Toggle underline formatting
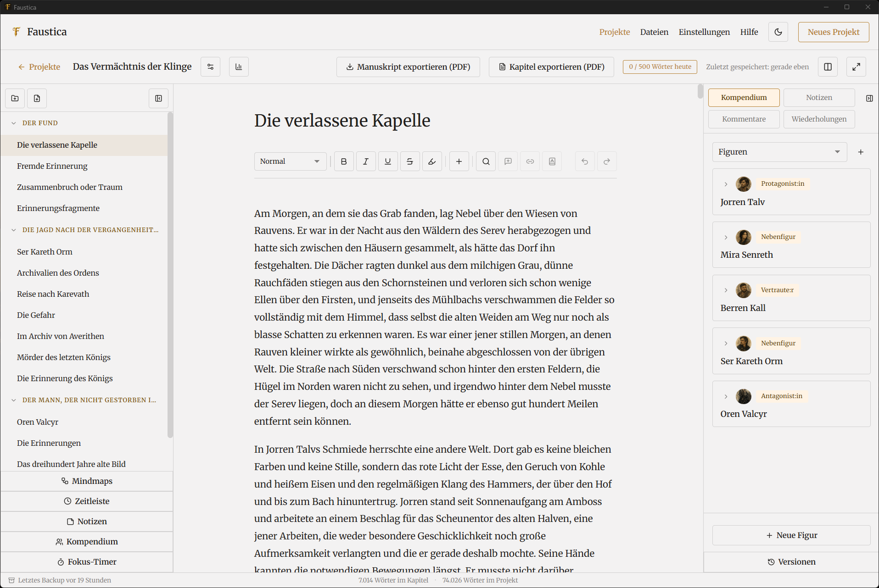This screenshot has width=879, height=588. click(x=388, y=161)
